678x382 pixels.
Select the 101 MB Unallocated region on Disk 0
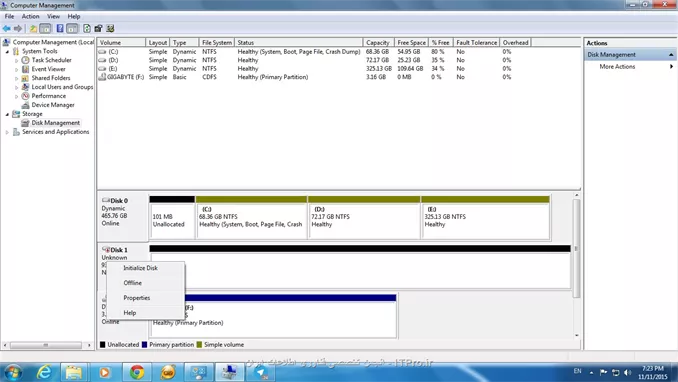coord(172,217)
